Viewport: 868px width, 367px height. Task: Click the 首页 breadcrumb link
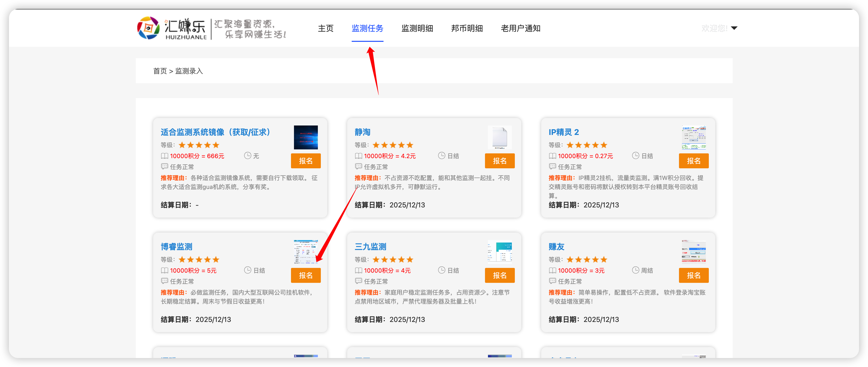point(160,71)
